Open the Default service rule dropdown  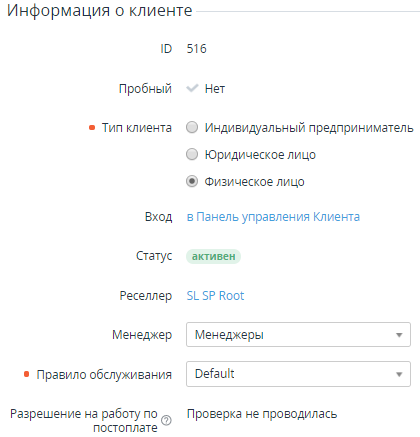298,374
